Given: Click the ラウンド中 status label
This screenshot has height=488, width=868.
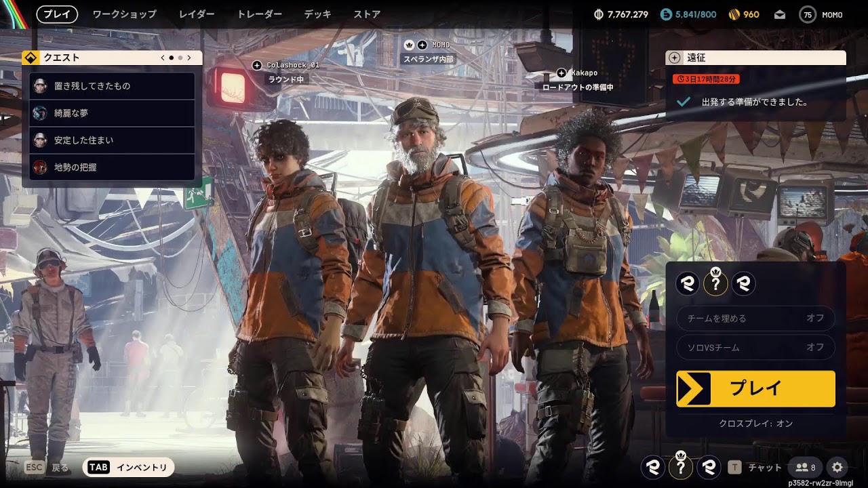Looking at the screenshot, I should [286, 79].
